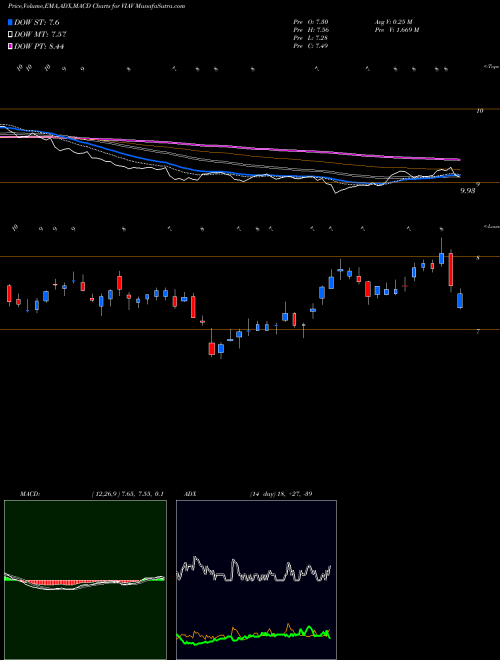The height and width of the screenshot is (660, 500).
Task: Click the '<Tops' label at right edge
Action: (492, 67)
